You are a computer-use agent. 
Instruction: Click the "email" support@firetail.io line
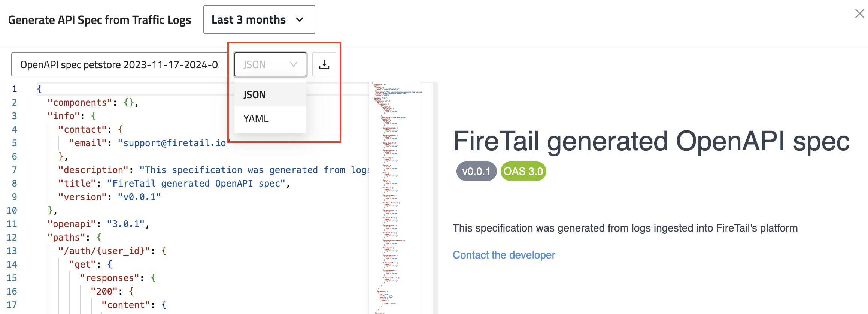148,143
